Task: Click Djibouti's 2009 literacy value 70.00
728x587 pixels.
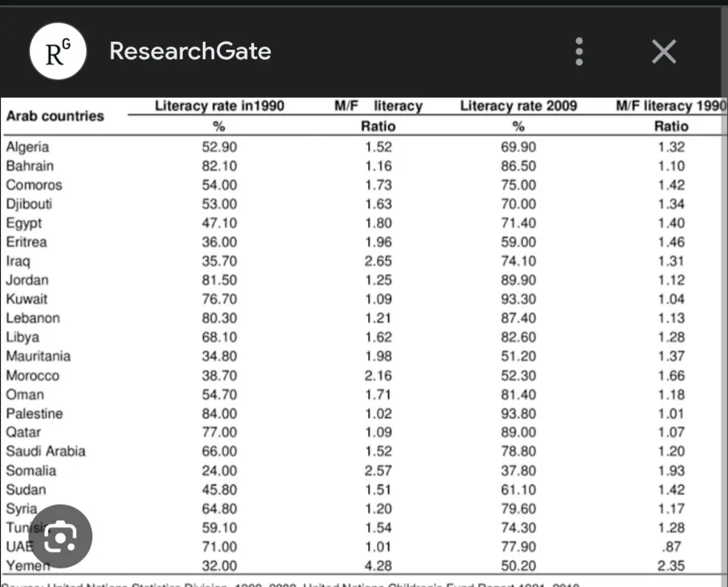Action: pyautogui.click(x=518, y=205)
